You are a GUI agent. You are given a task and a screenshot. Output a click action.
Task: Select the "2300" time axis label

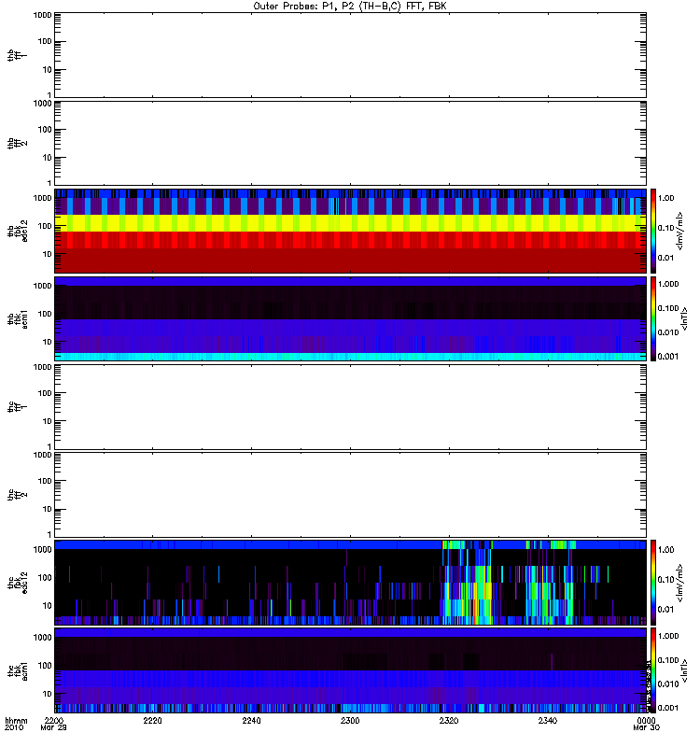pyautogui.click(x=350, y=720)
